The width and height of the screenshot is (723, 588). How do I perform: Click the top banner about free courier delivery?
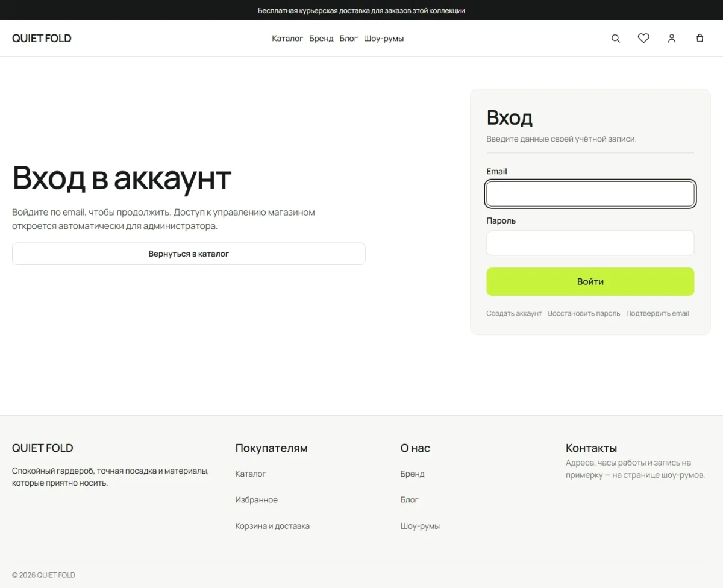click(x=361, y=10)
